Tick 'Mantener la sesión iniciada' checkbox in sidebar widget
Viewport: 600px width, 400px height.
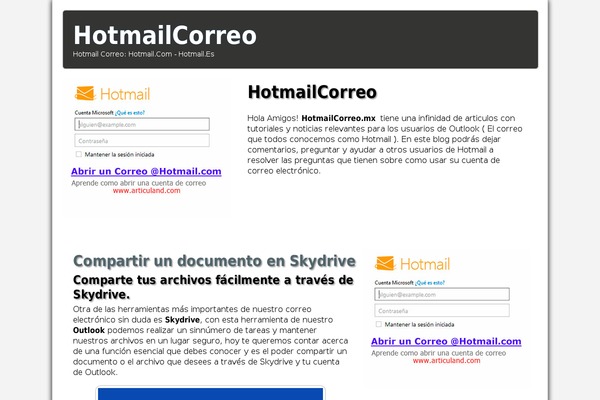[379, 324]
